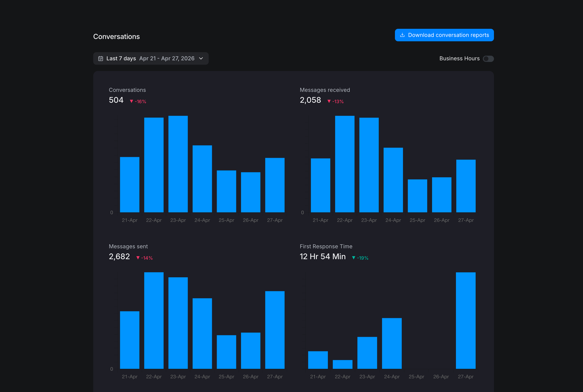Screen dimensions: 583x392
Task: Download conversation reports
Action: tap(444, 35)
